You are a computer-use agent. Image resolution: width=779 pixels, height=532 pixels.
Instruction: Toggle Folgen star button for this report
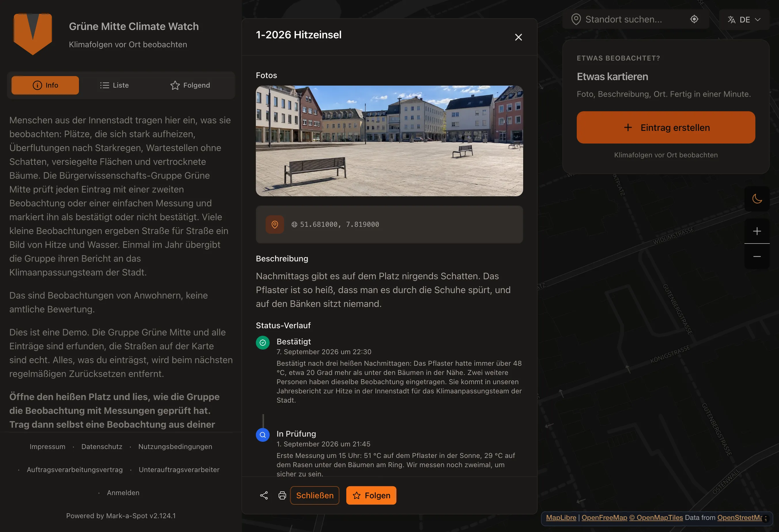click(x=371, y=495)
